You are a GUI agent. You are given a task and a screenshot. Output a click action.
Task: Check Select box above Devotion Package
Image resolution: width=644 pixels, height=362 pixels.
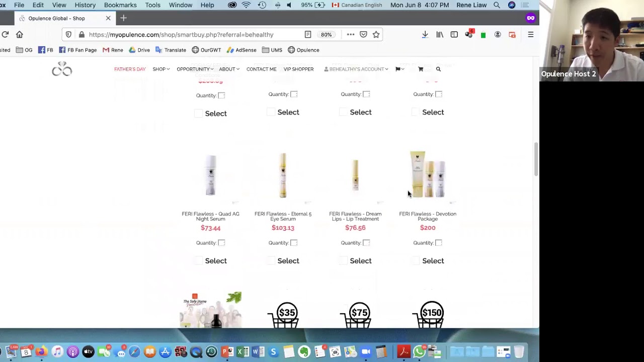pyautogui.click(x=416, y=112)
